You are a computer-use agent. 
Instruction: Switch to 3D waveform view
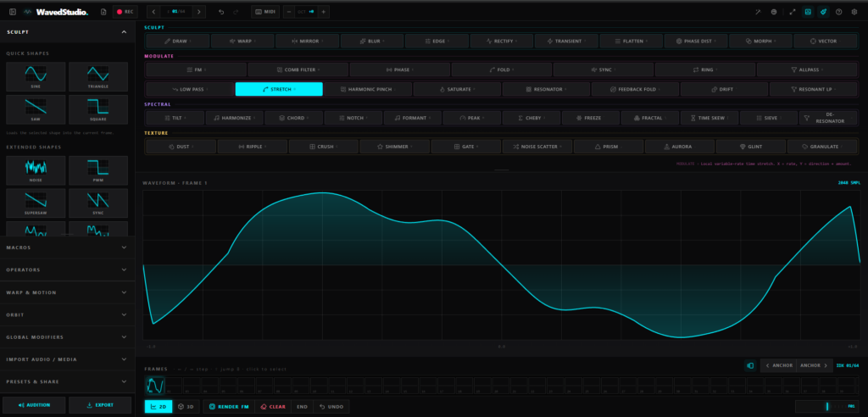click(186, 407)
